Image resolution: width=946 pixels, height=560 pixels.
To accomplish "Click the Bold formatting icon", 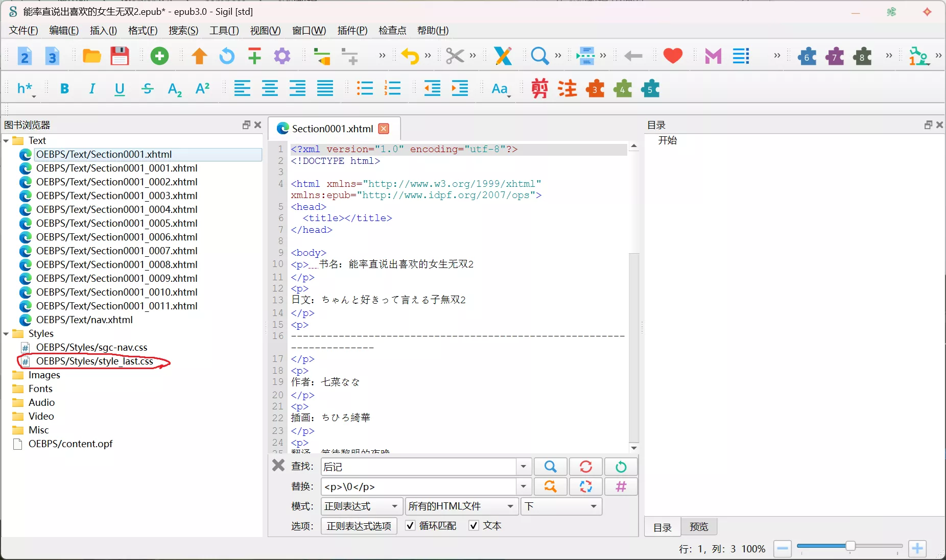I will (x=64, y=89).
